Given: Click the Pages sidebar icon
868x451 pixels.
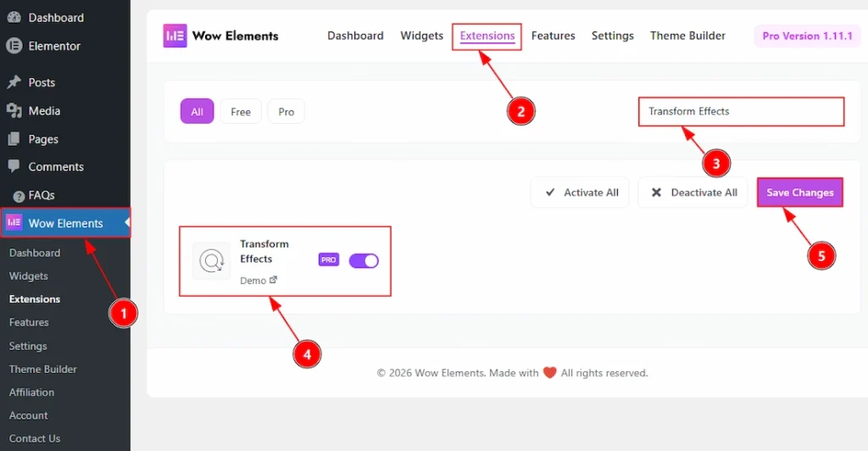Looking at the screenshot, I should [x=14, y=139].
